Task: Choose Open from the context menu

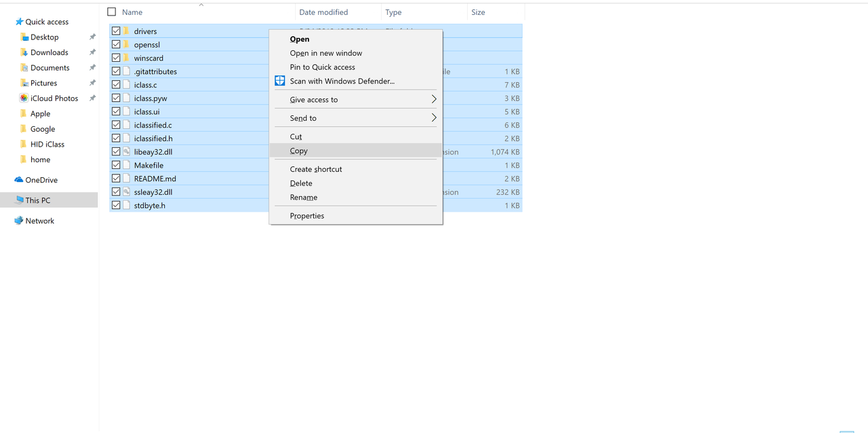Action: (x=300, y=39)
